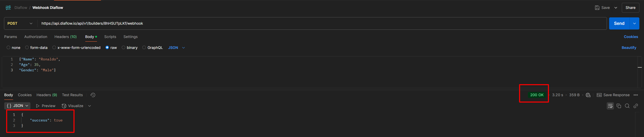644x137 pixels.
Task: Open the JSON response format dropdown
Action: pos(17,106)
